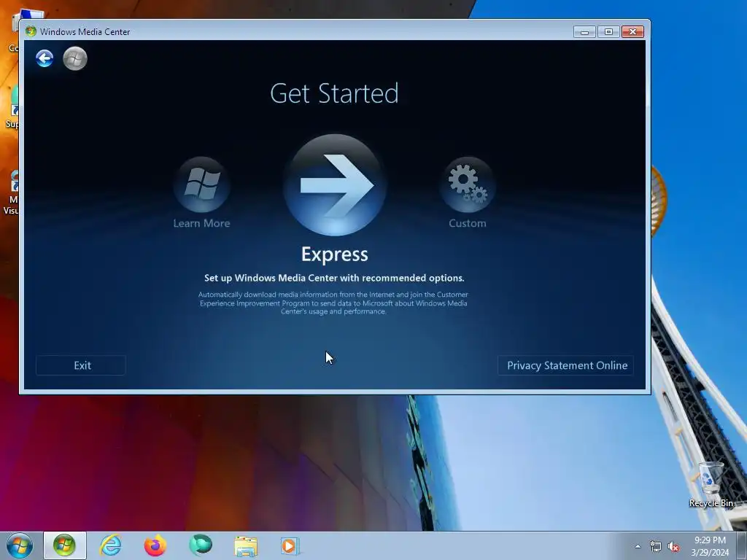
Task: Open Windows Explorer folder from taskbar
Action: point(246,545)
